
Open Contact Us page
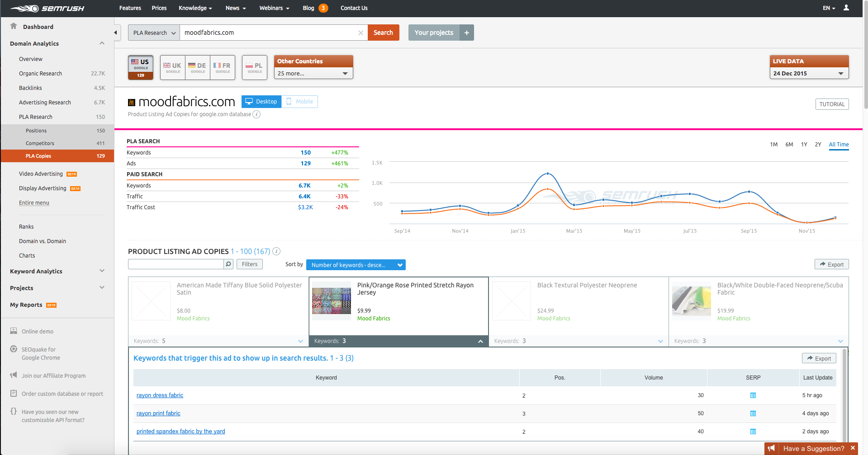[354, 8]
